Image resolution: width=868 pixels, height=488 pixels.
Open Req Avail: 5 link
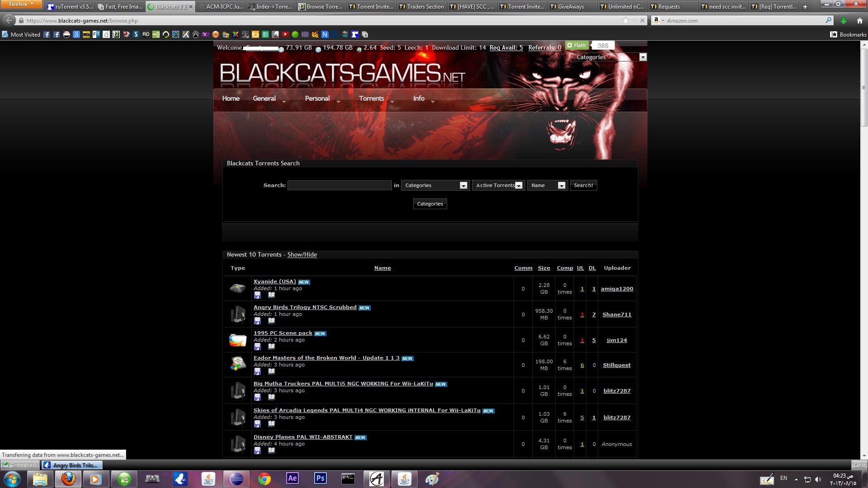point(506,47)
